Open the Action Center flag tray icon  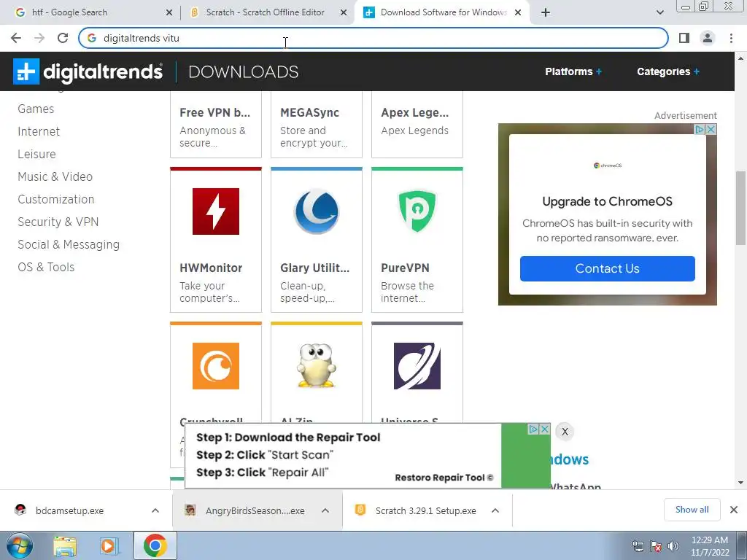(x=656, y=546)
